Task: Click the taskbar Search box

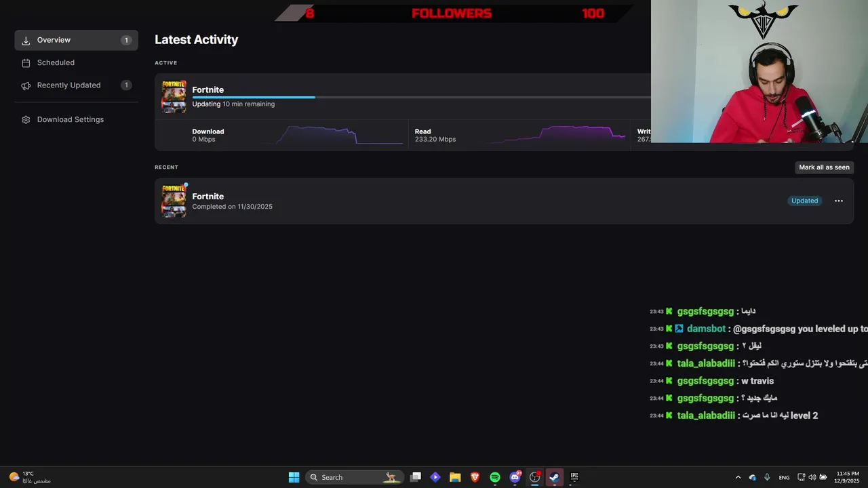Action: (x=355, y=477)
